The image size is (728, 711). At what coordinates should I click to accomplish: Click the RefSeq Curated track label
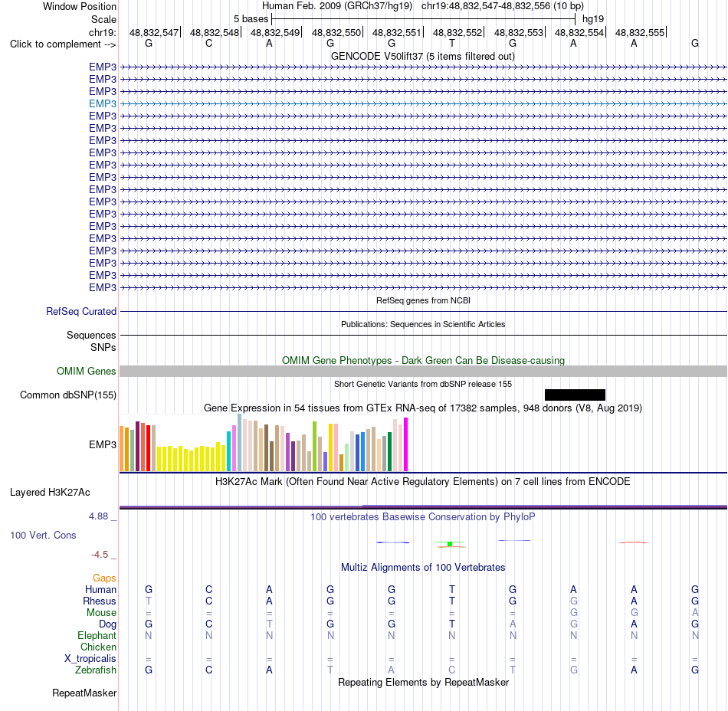point(81,311)
